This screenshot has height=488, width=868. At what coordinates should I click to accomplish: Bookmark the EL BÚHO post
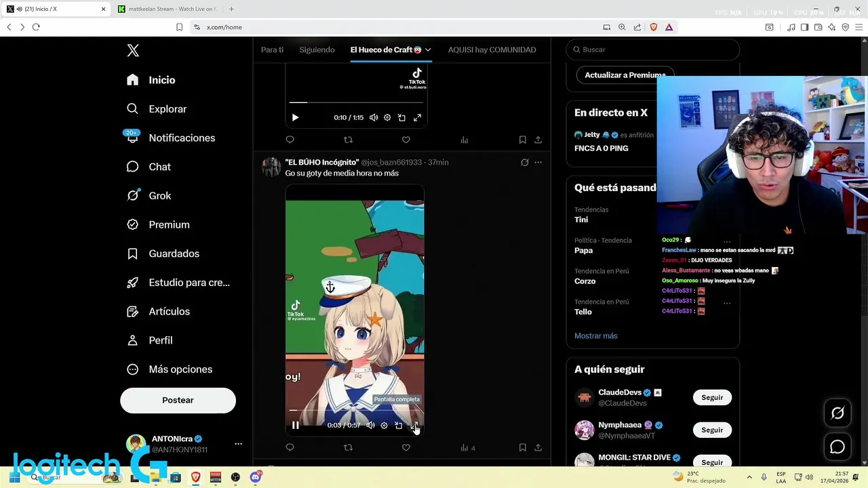pos(522,447)
